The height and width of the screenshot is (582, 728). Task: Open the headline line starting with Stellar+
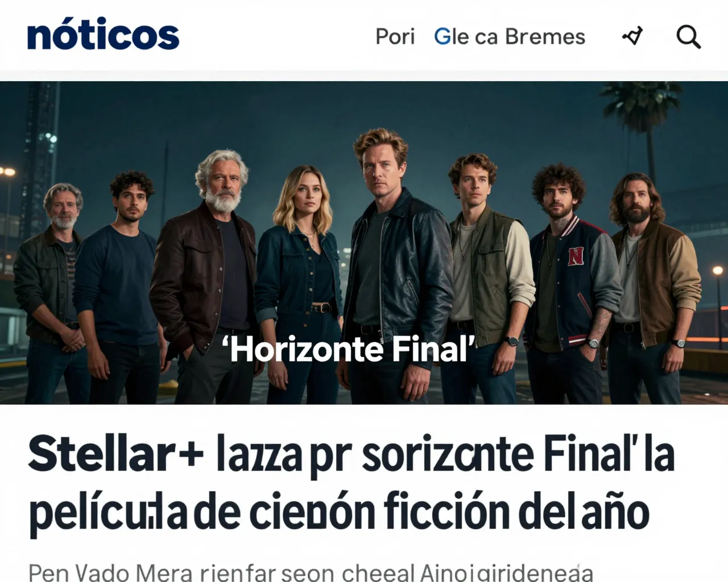pyautogui.click(x=351, y=454)
